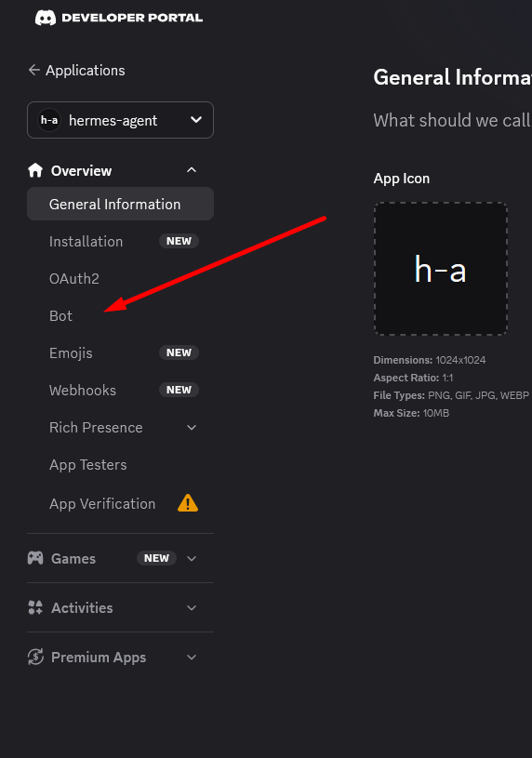Collapse the Overview section chevron
Screen dimensions: 532x758
pyautogui.click(x=192, y=169)
